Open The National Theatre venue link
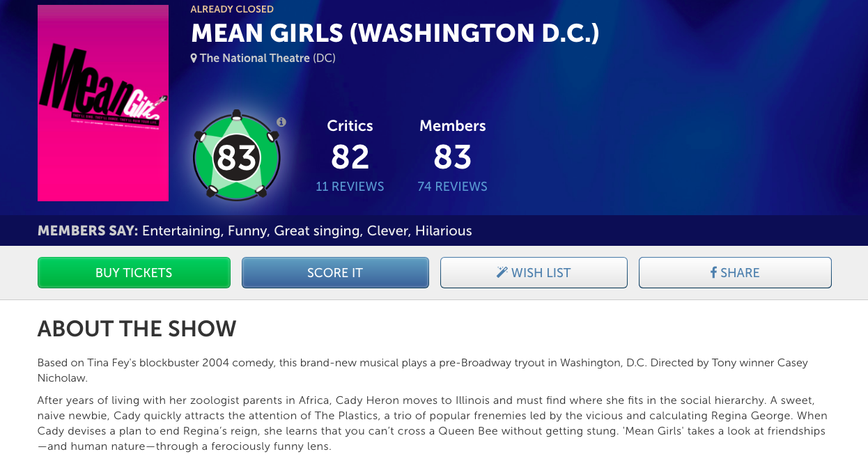 (254, 58)
